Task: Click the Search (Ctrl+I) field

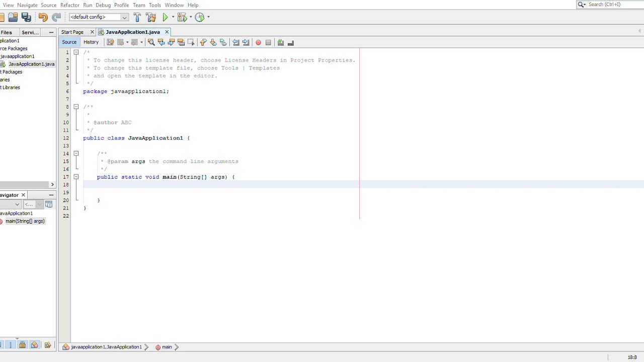Action: pos(610,5)
